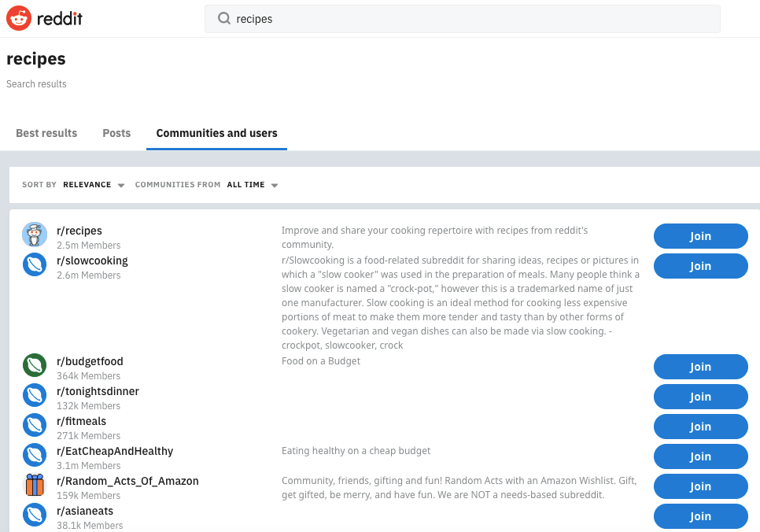Click the search magnifier icon

224,18
